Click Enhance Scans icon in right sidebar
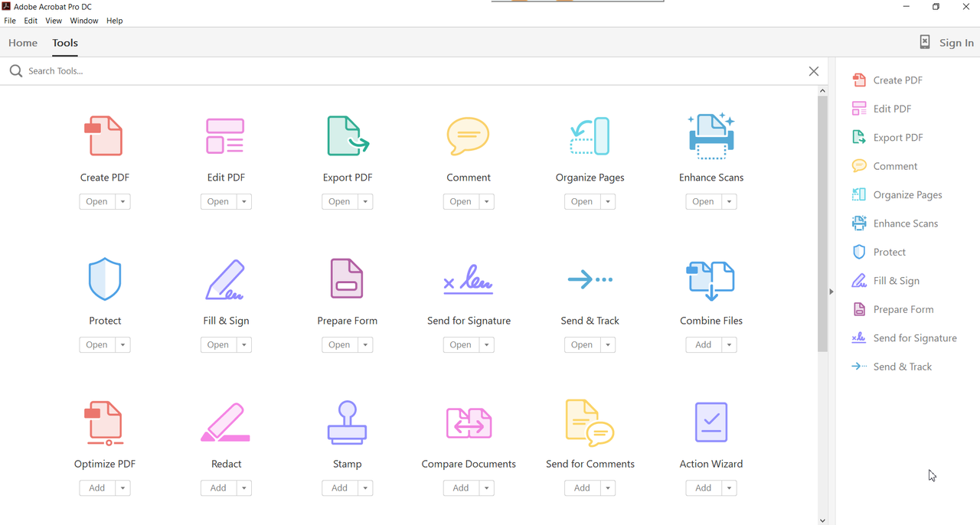 click(x=859, y=223)
